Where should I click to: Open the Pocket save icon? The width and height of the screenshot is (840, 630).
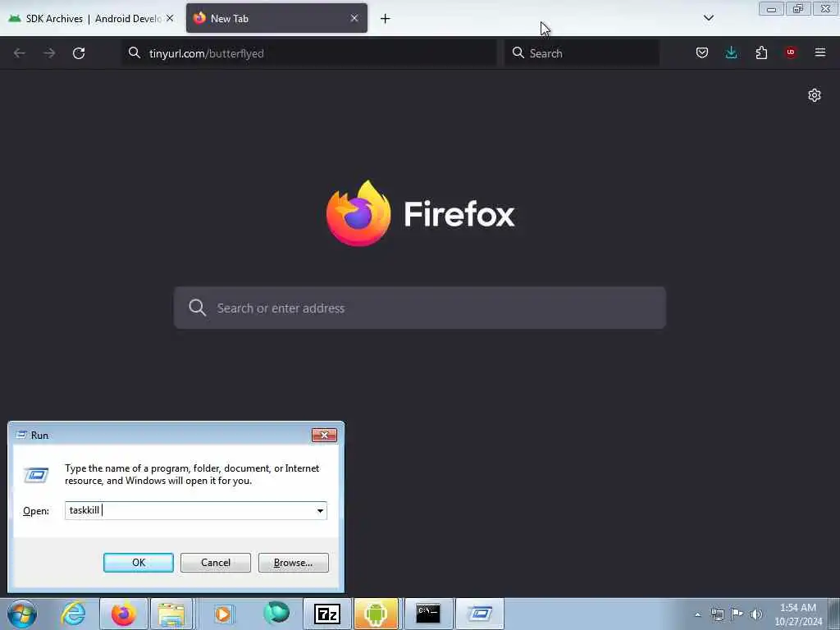(702, 52)
